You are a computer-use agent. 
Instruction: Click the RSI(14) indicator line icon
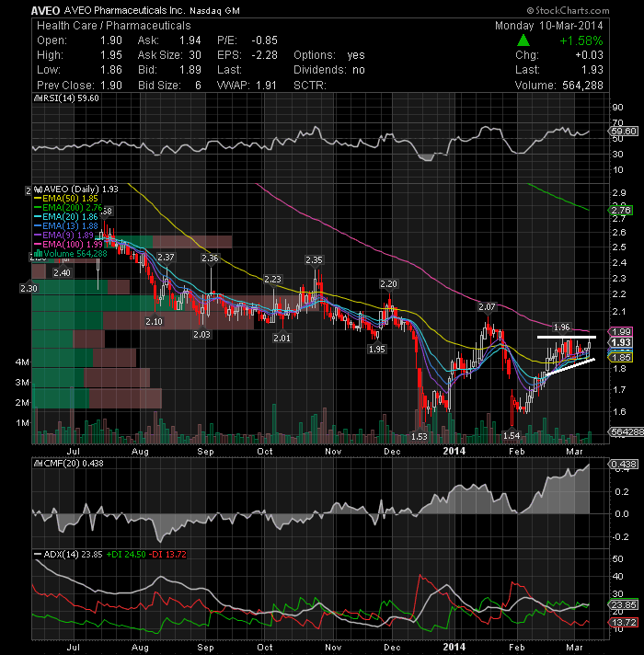point(38,98)
